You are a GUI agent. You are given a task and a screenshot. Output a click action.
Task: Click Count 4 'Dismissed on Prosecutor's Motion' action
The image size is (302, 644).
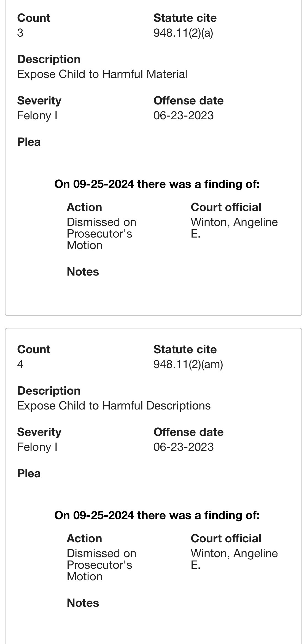pos(101,565)
